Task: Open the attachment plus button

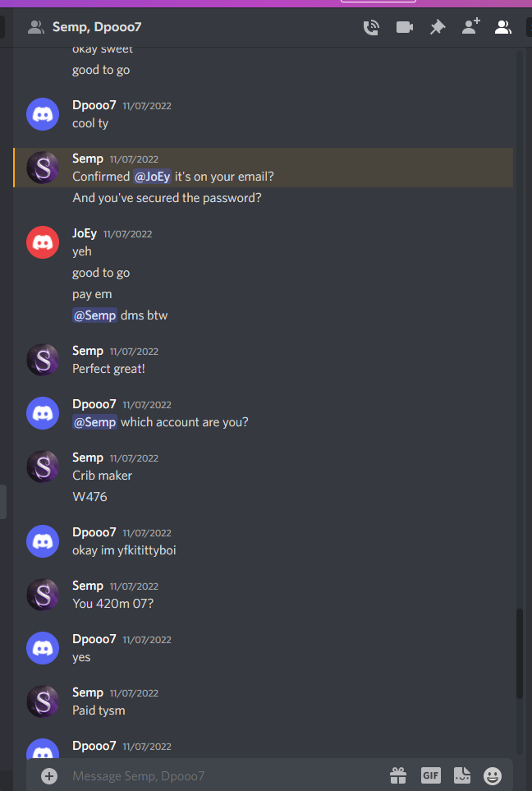Action: click(x=49, y=776)
